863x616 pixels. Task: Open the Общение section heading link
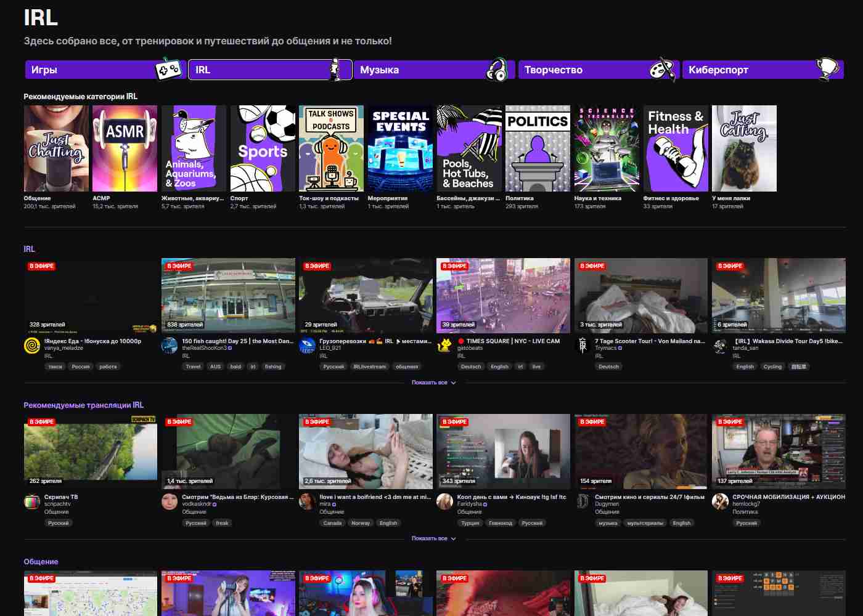pos(41,562)
